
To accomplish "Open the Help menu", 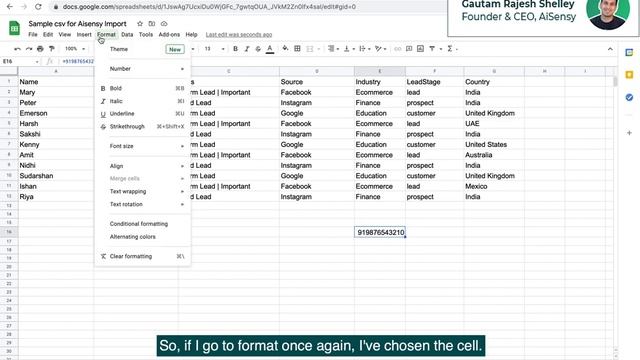I will [191, 35].
